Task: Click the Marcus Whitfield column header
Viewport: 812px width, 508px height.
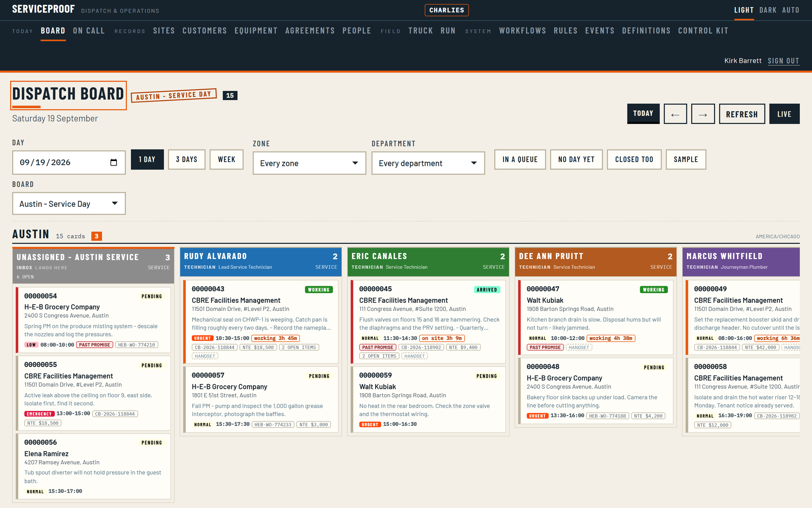Action: point(741,262)
